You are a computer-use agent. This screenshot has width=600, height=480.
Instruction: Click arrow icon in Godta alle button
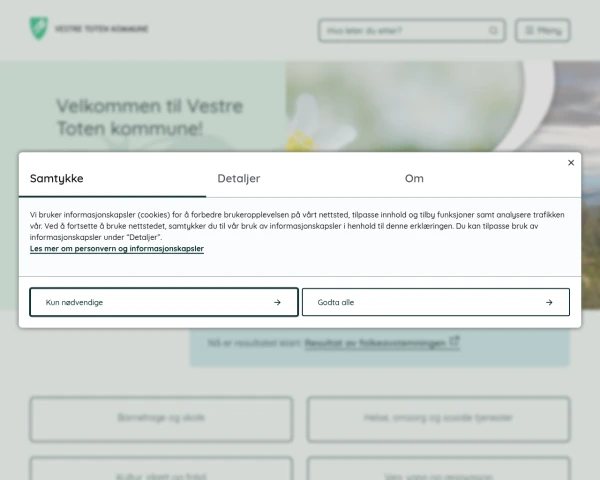[549, 302]
